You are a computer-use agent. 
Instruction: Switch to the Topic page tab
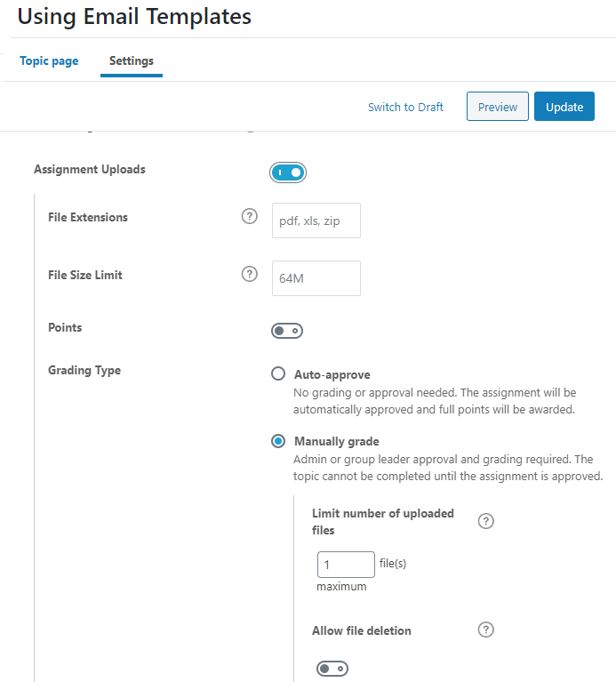[x=49, y=60]
